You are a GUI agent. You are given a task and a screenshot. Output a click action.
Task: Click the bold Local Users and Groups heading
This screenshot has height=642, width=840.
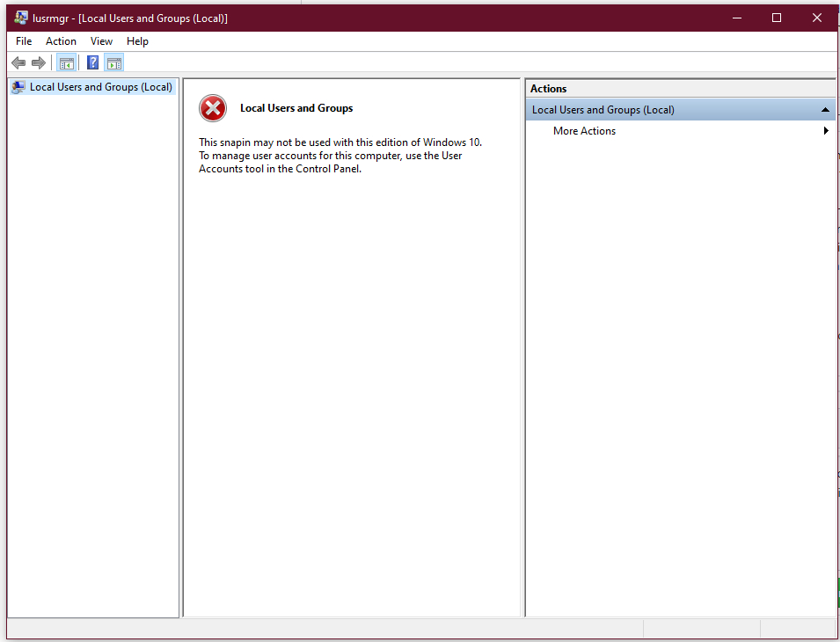pyautogui.click(x=296, y=108)
